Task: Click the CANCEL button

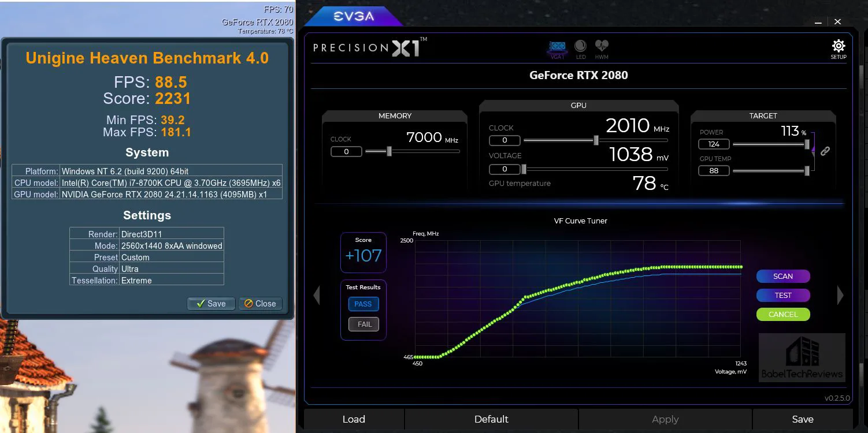Action: (783, 315)
